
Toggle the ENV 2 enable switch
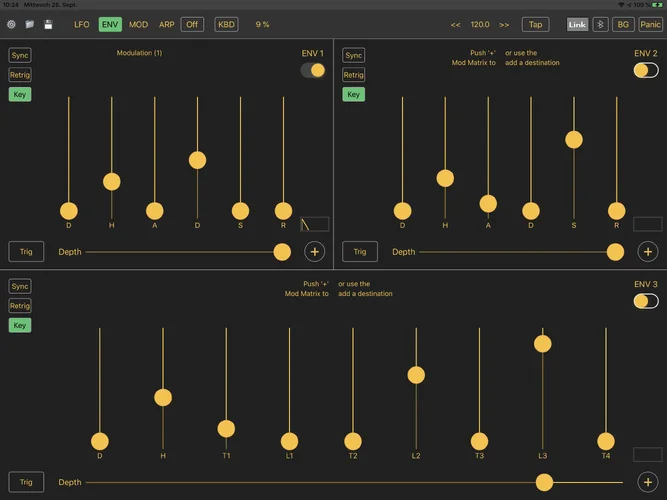pos(646,70)
